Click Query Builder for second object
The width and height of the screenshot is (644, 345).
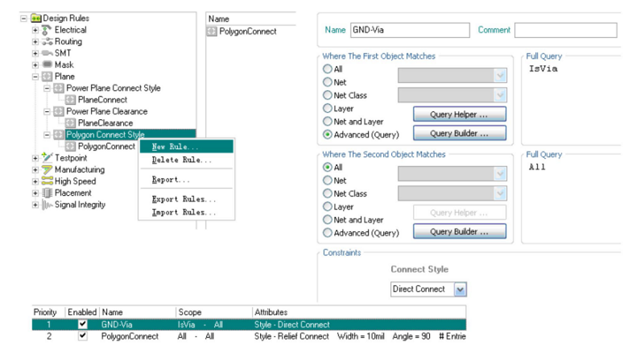coord(459,231)
